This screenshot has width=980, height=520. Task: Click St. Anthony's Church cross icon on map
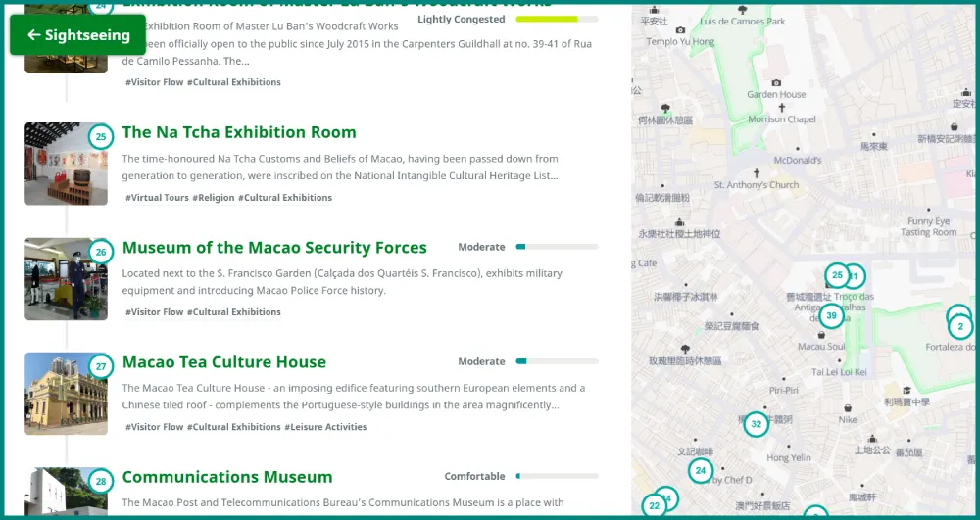[x=757, y=173]
